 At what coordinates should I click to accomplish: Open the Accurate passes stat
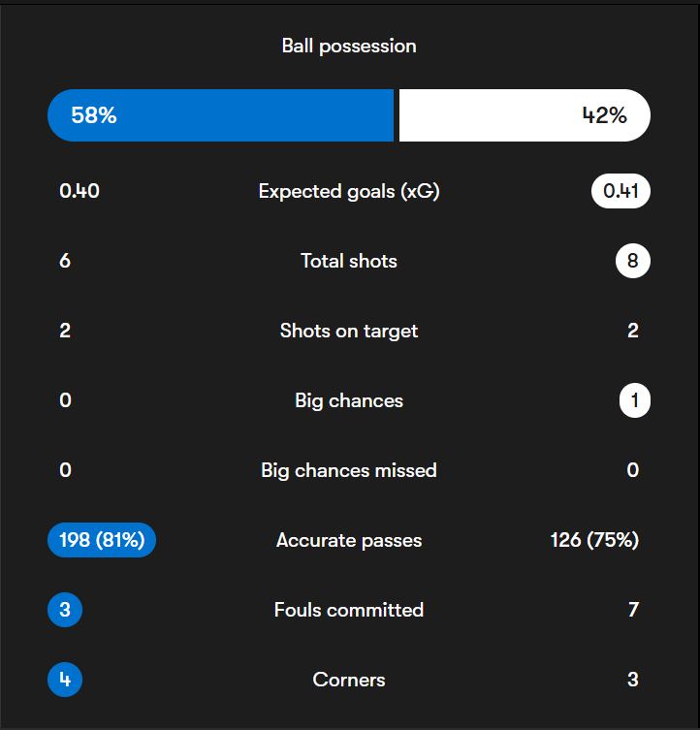coord(349,540)
